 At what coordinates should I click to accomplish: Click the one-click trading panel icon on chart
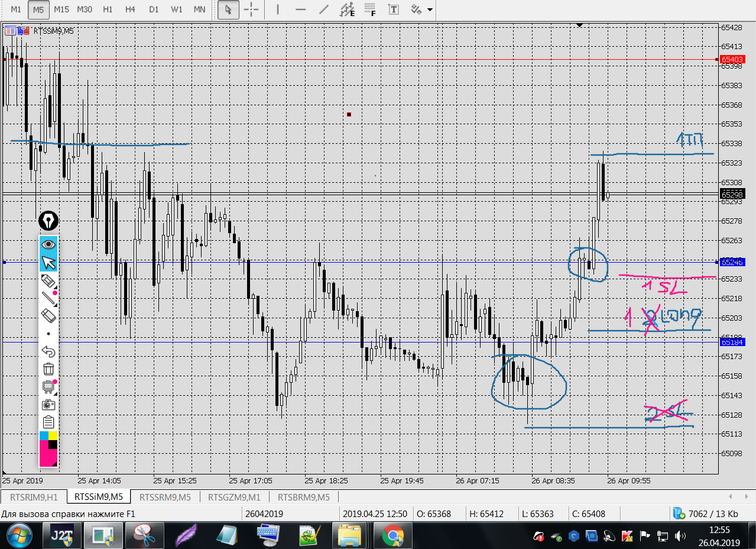(x=10, y=31)
